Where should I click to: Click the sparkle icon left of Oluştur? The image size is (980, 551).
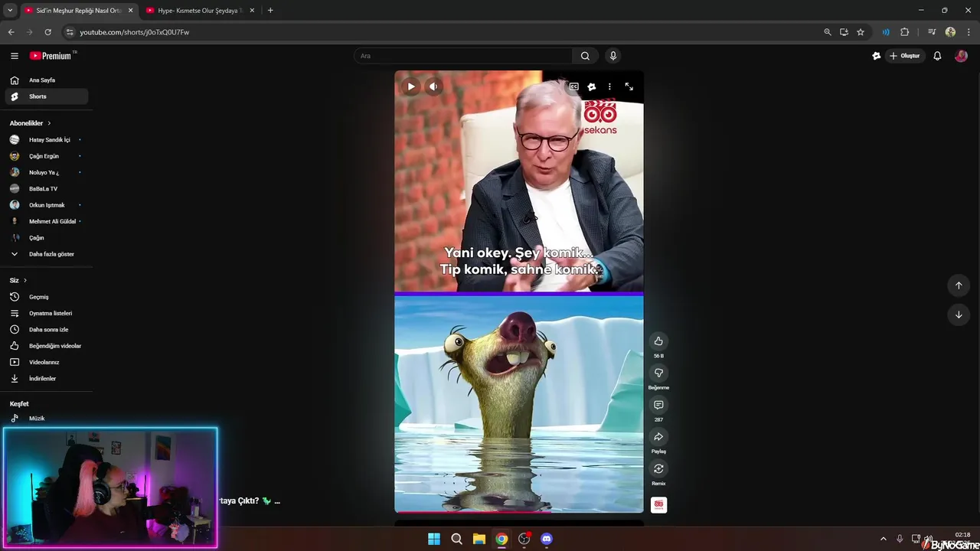(x=877, y=56)
